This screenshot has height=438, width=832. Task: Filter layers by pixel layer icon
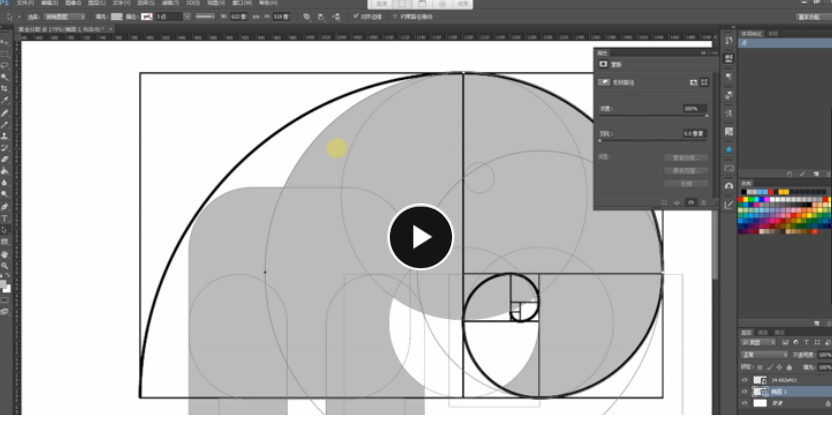tap(785, 342)
